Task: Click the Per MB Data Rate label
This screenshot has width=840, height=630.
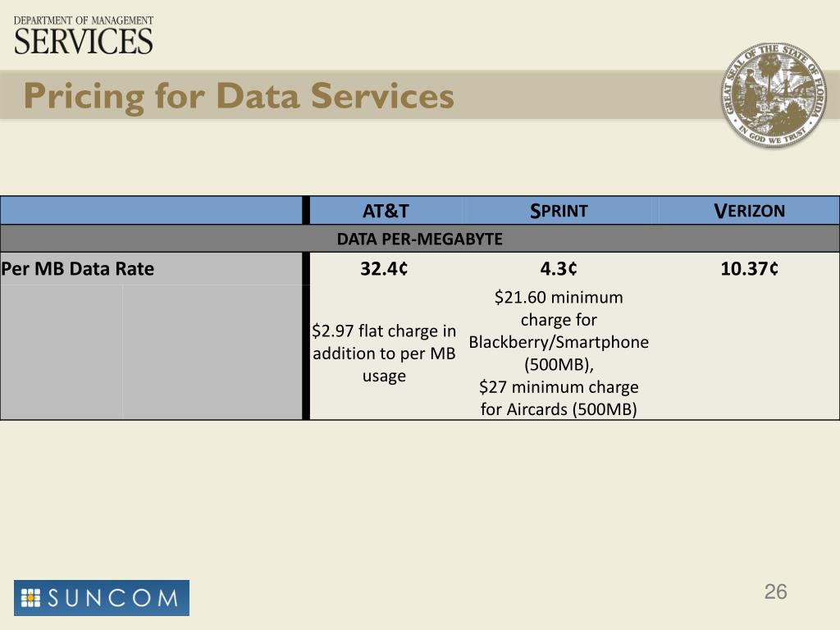Action: [x=78, y=268]
